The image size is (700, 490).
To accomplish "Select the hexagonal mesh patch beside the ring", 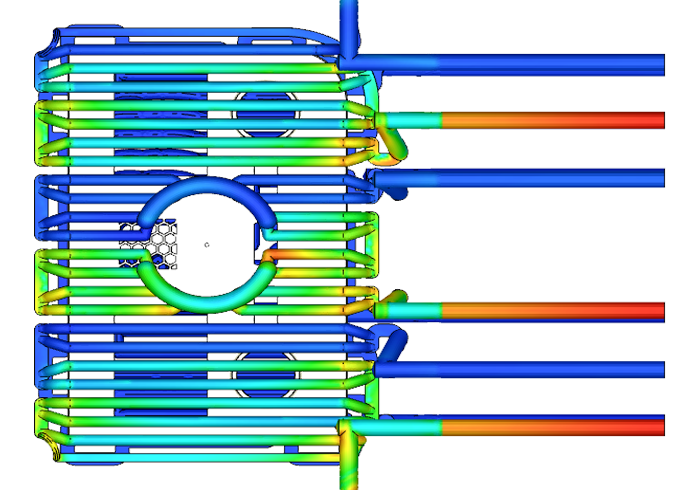I will click(x=152, y=243).
